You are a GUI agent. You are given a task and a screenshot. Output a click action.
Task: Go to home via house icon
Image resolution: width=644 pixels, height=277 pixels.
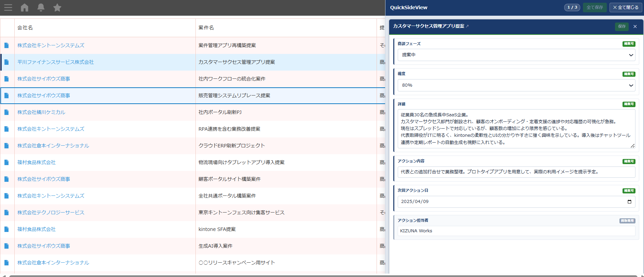click(25, 8)
